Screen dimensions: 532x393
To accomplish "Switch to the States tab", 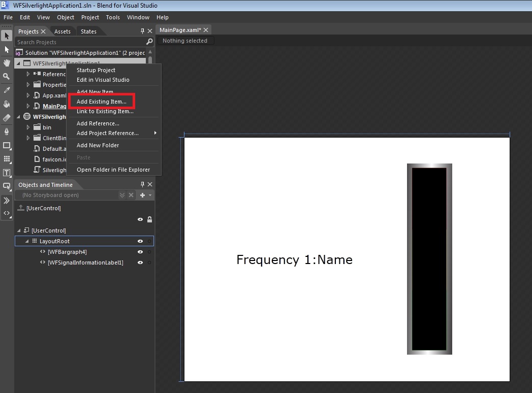I will tap(88, 31).
